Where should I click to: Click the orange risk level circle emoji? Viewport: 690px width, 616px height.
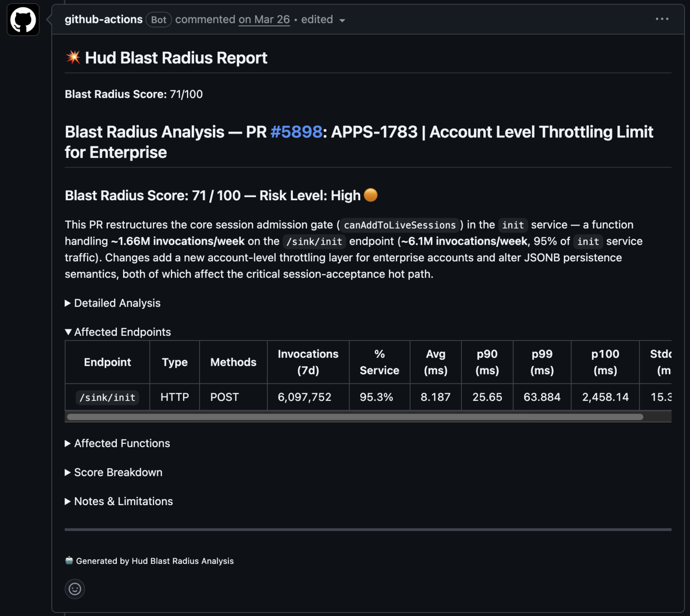click(371, 195)
